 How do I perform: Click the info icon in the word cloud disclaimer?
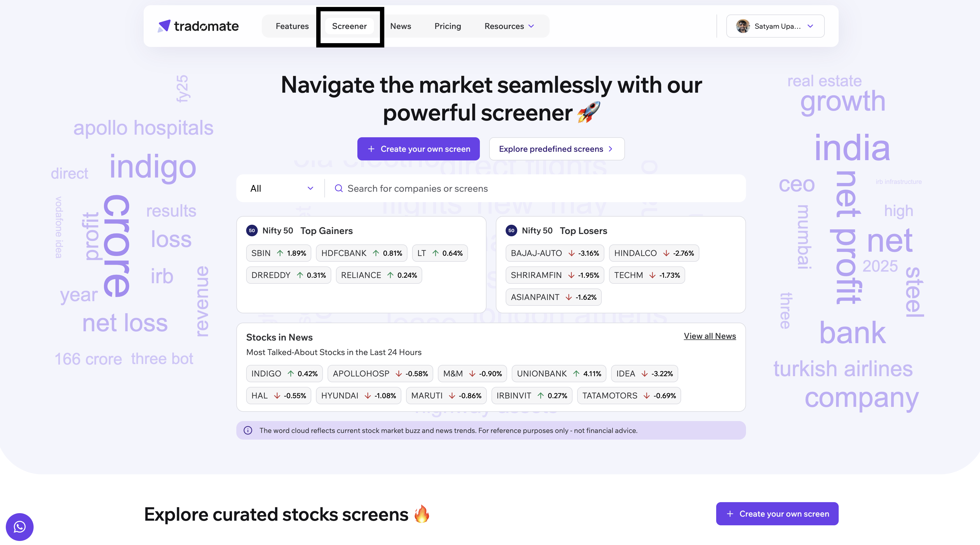pos(248,430)
